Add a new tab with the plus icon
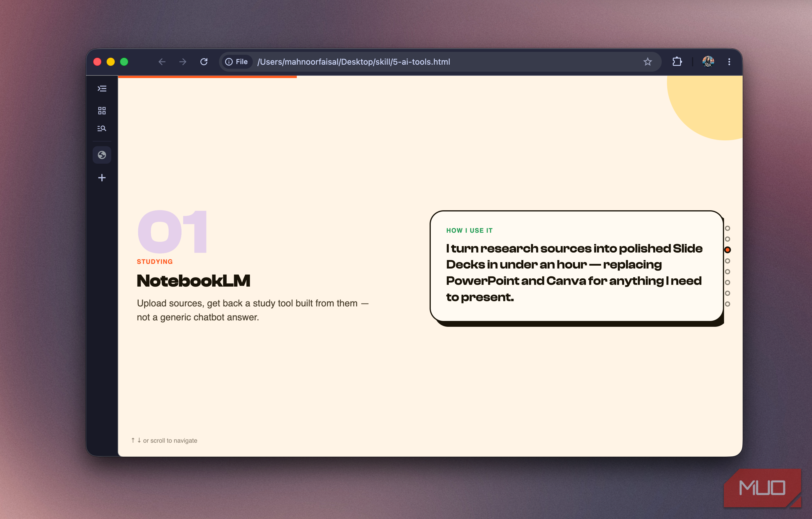The image size is (812, 519). pos(102,178)
